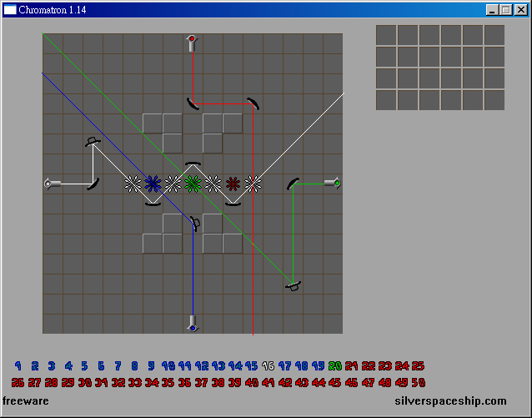532x418 pixels.
Task: Maximize the Chromatron window
Action: [x=506, y=10]
